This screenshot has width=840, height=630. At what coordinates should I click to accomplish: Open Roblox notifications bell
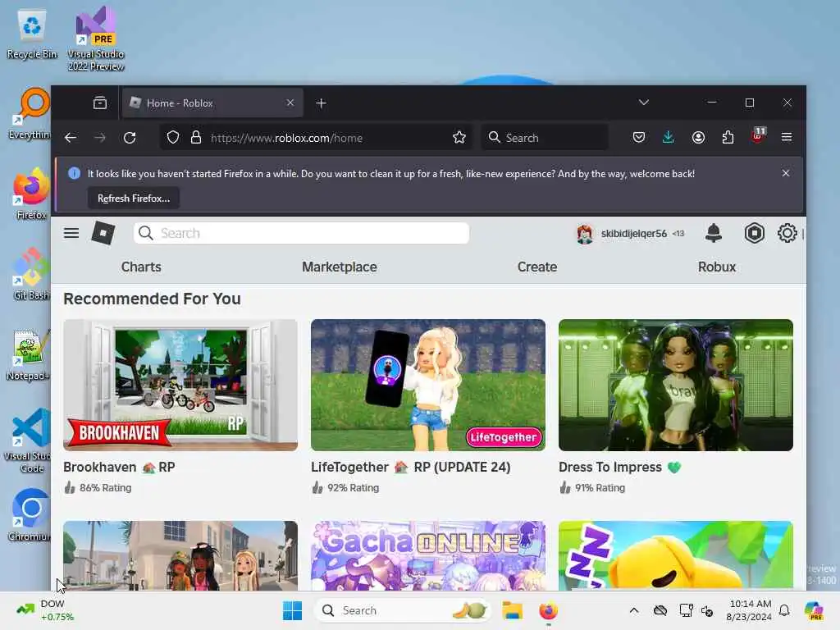(x=713, y=233)
